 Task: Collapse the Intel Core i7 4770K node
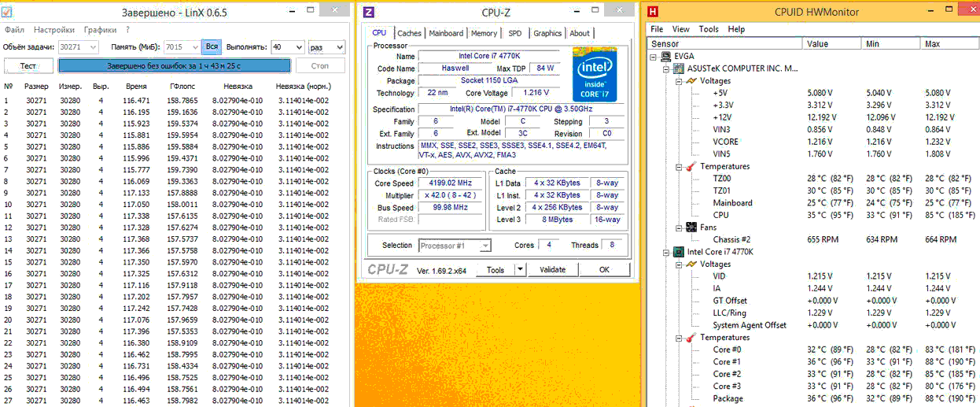(x=667, y=252)
